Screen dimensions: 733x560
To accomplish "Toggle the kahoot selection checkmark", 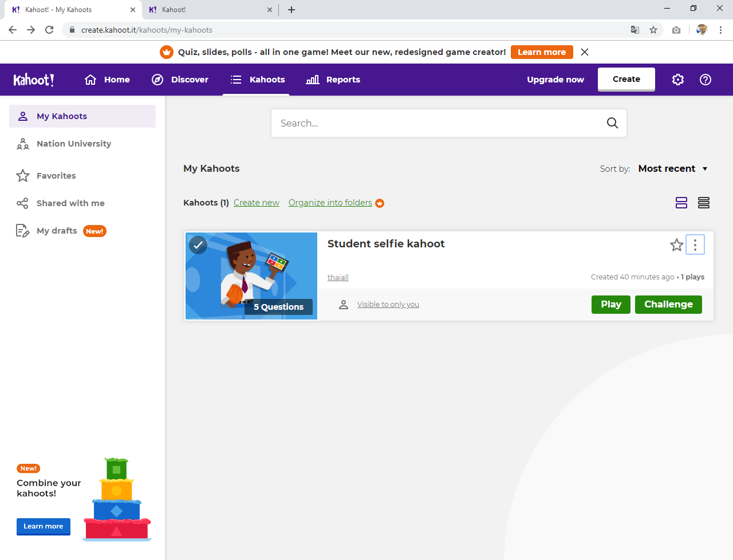I will [198, 245].
